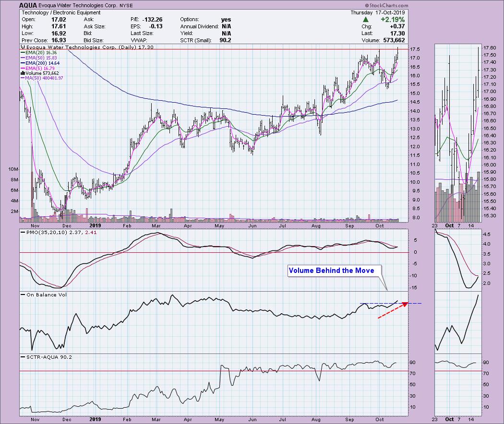This screenshot has width=504, height=424.
Task: Click the Options value yes
Action: tap(226, 20)
